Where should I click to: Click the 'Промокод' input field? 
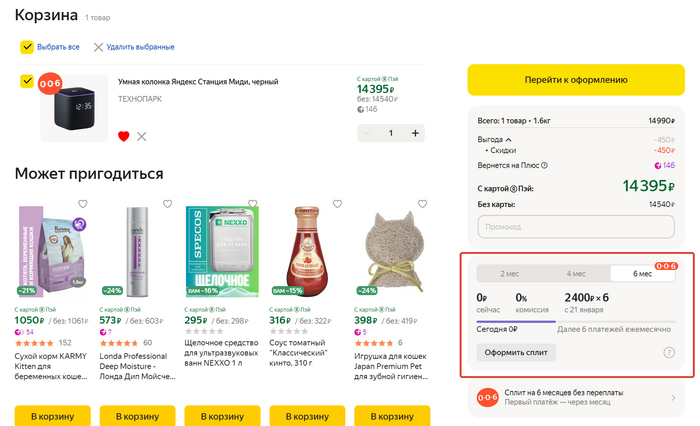tap(576, 226)
